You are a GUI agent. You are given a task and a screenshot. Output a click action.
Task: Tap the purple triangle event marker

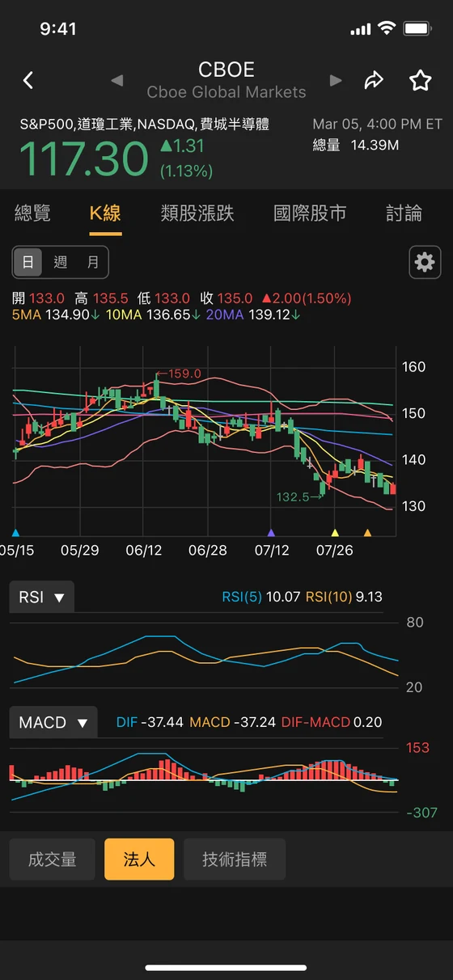(x=271, y=533)
